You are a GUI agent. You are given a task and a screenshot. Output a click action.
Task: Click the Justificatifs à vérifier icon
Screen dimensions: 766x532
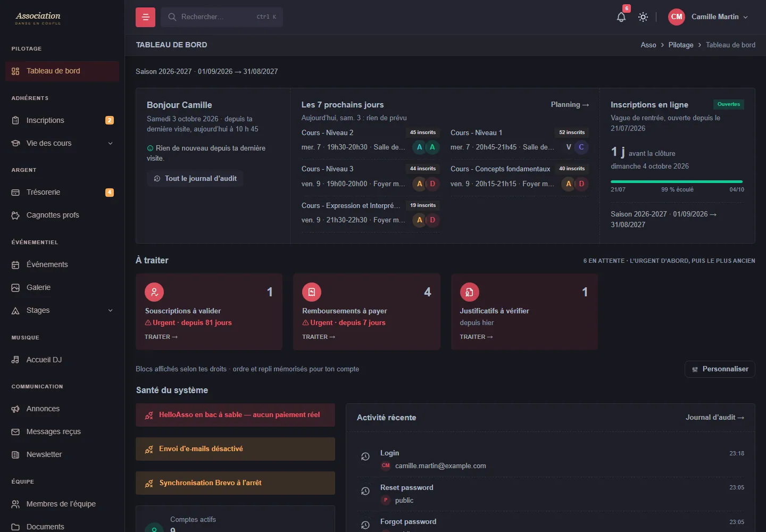coord(470,292)
